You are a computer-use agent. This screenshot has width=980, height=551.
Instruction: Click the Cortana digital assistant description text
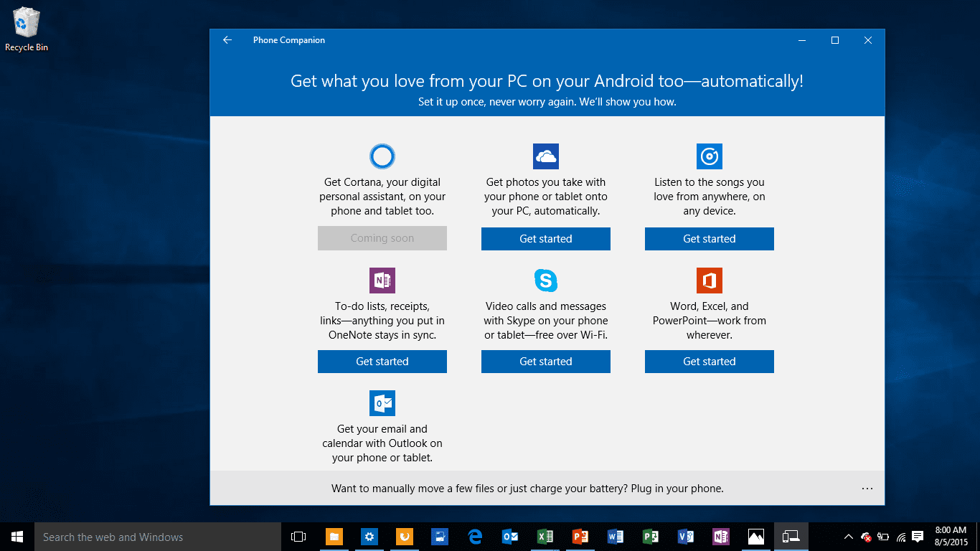pyautogui.click(x=382, y=197)
